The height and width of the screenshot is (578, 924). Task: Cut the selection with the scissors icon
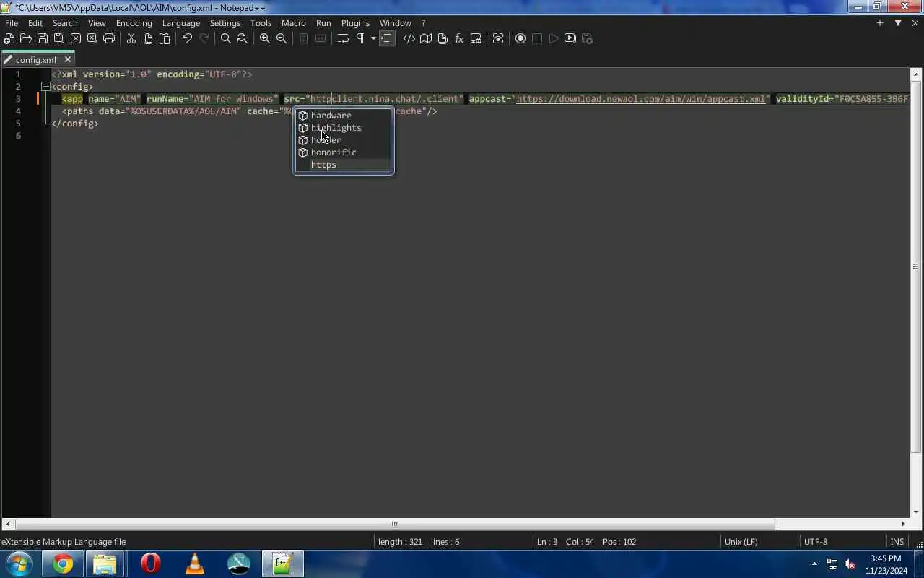131,38
